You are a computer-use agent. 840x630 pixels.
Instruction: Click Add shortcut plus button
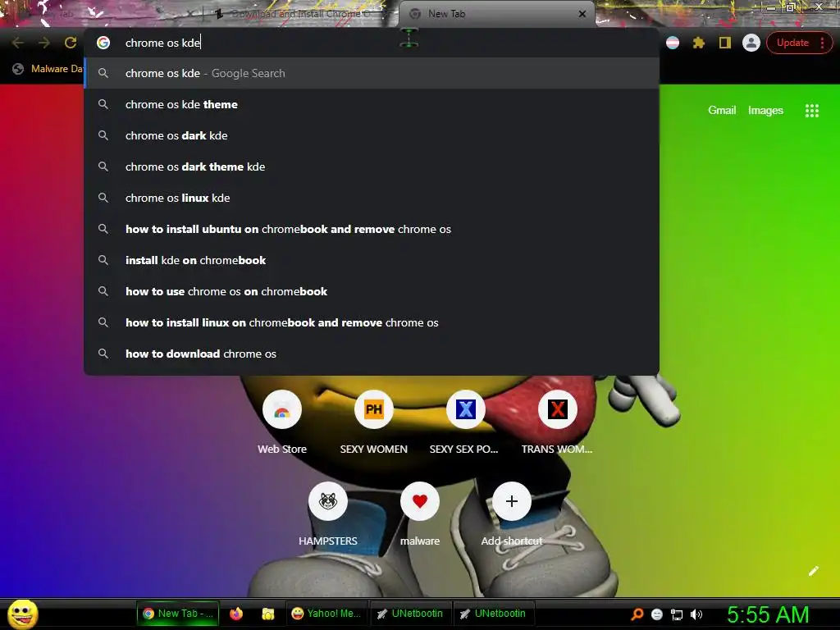point(512,501)
